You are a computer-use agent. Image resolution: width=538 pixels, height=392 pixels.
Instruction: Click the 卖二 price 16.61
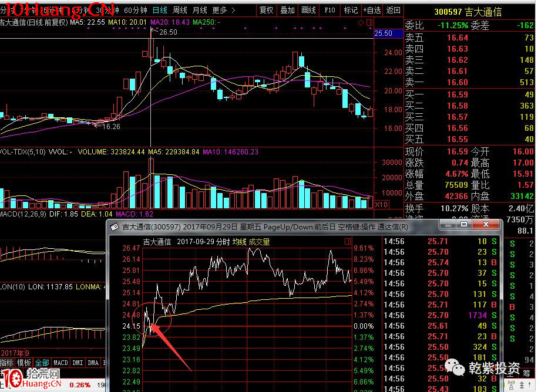tap(457, 71)
